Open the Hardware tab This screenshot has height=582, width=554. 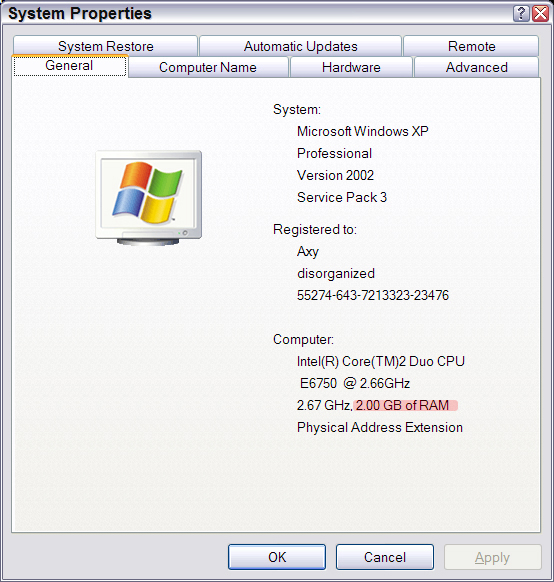coord(351,67)
